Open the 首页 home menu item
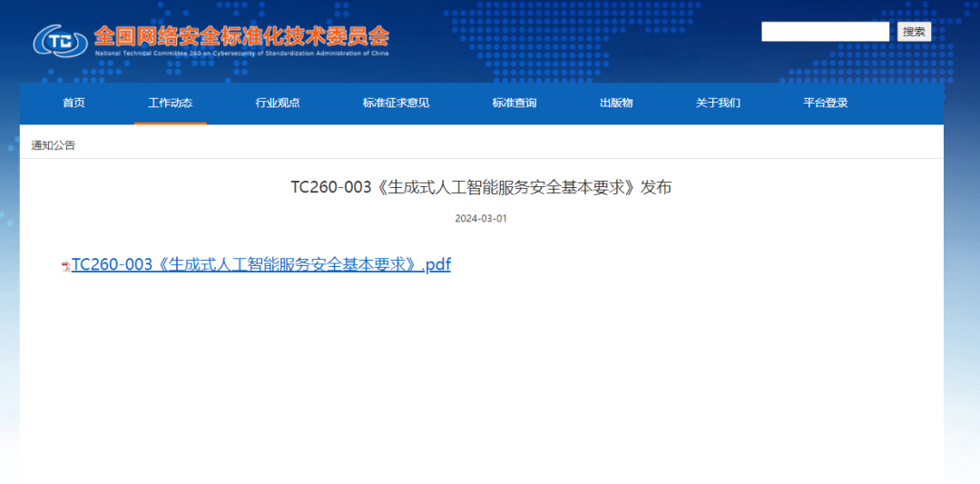980x484 pixels. click(73, 103)
